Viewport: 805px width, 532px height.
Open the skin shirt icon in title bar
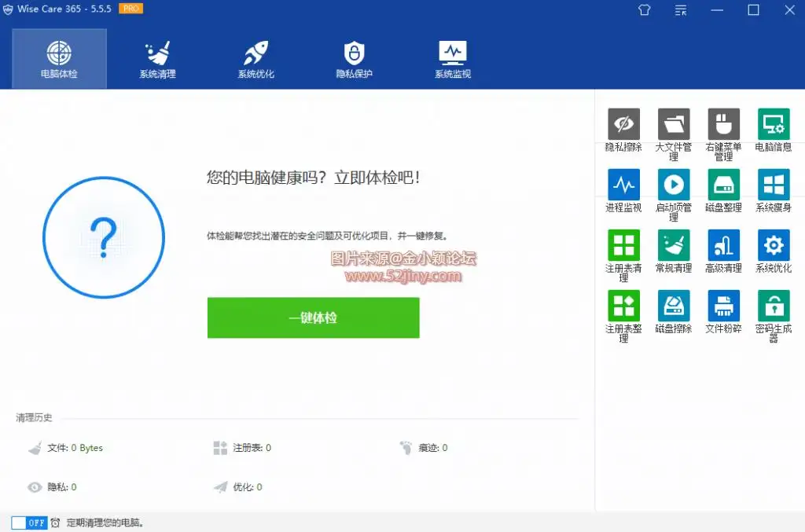(645, 10)
